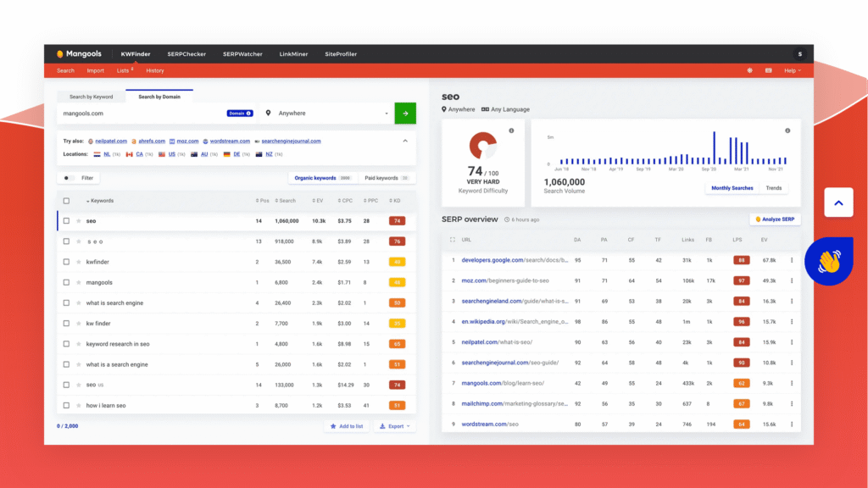Switch chart to Trends tab
The image size is (868, 488).
(774, 188)
